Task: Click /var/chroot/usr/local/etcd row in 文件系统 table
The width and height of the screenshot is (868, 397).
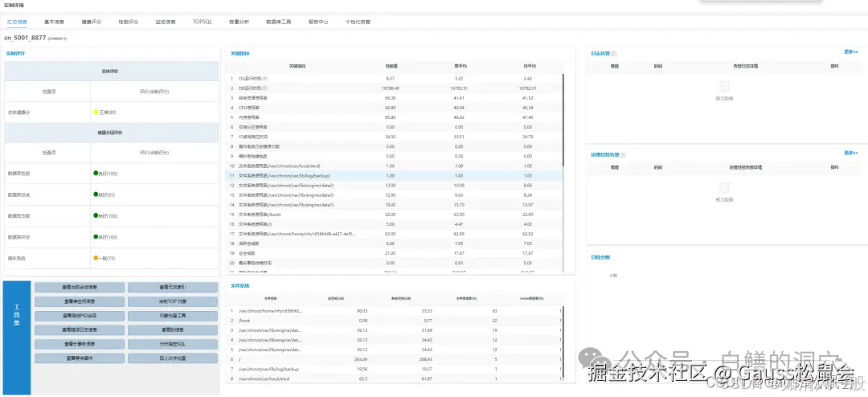Action: [395, 379]
